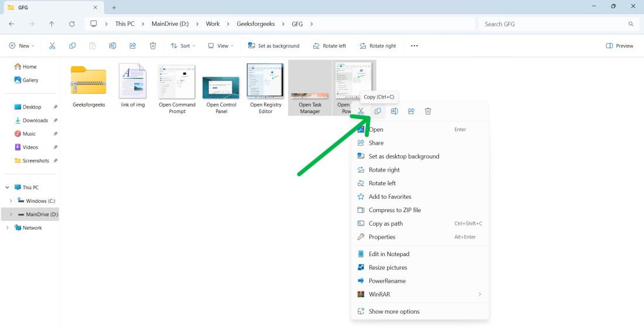Image resolution: width=644 pixels, height=330 pixels.
Task: Click the Cut scissors icon in the context menu
Action: [x=361, y=111]
